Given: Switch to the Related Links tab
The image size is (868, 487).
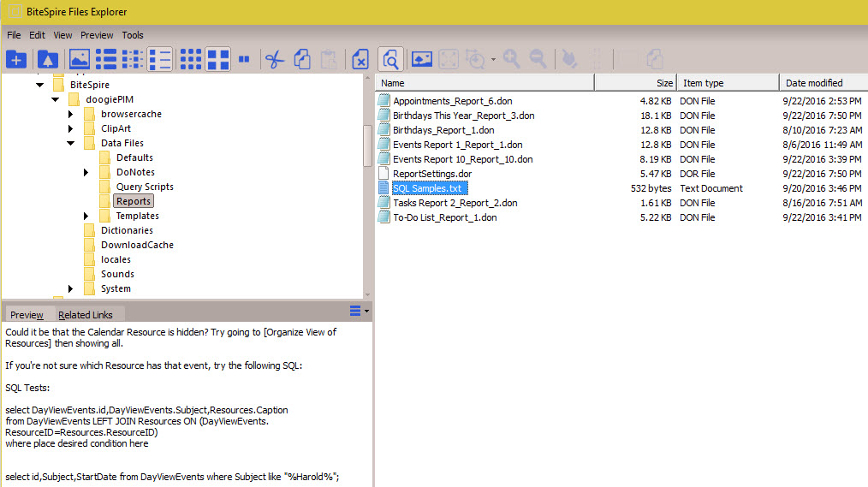Looking at the screenshot, I should point(86,315).
